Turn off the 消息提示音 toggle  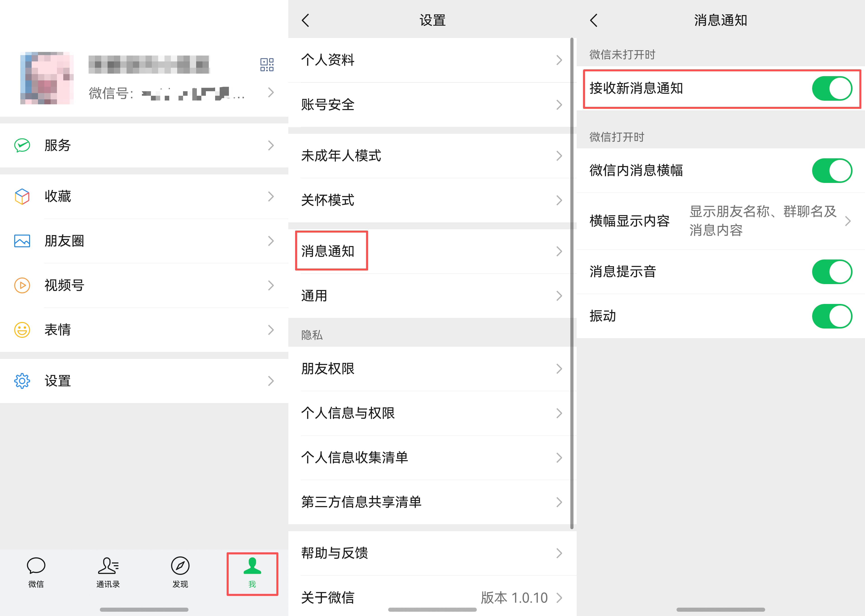[832, 272]
